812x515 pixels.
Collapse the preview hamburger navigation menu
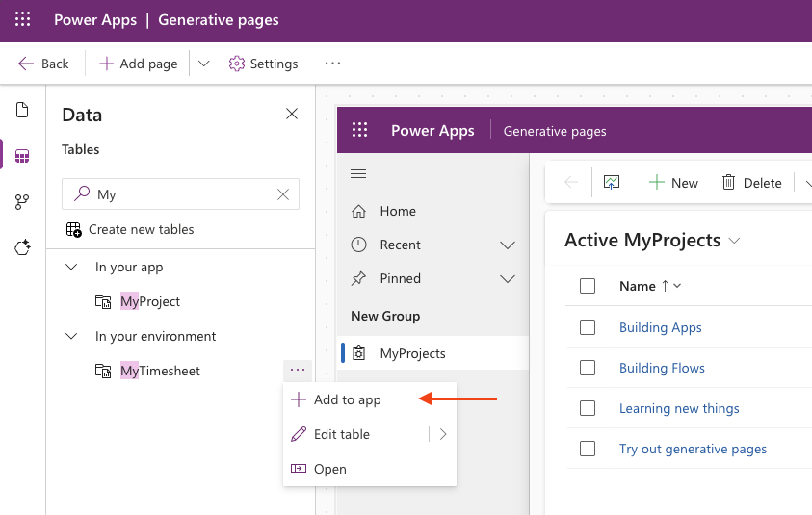pyautogui.click(x=358, y=174)
